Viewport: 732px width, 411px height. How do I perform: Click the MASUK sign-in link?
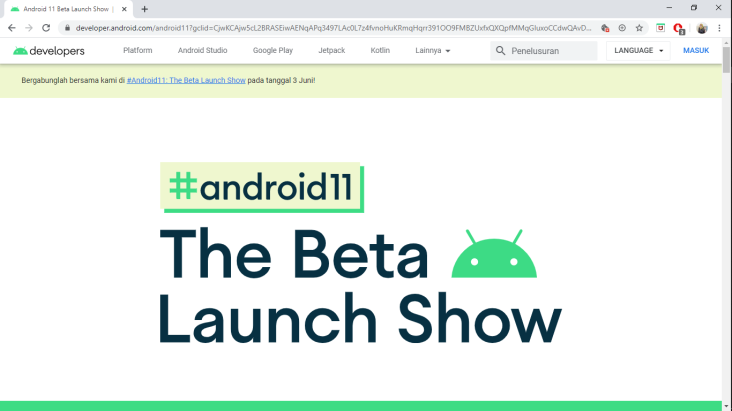pyautogui.click(x=696, y=50)
